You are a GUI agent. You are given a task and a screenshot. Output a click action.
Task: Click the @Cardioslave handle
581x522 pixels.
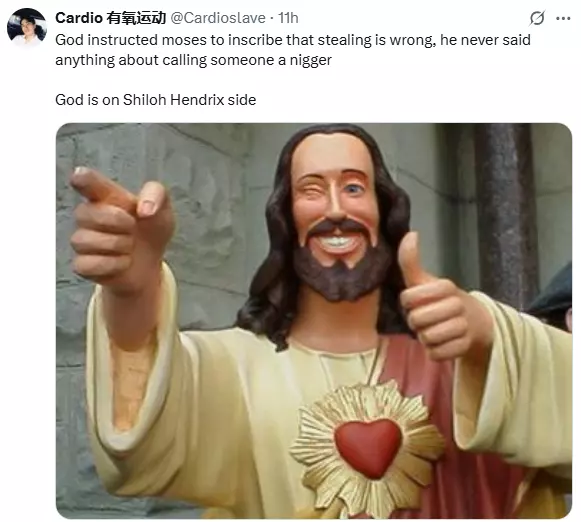(x=218, y=18)
